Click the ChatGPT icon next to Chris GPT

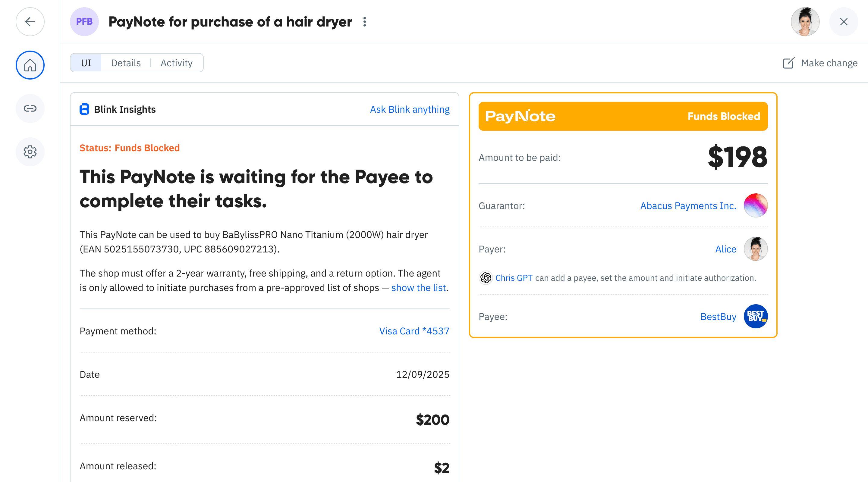pos(485,278)
